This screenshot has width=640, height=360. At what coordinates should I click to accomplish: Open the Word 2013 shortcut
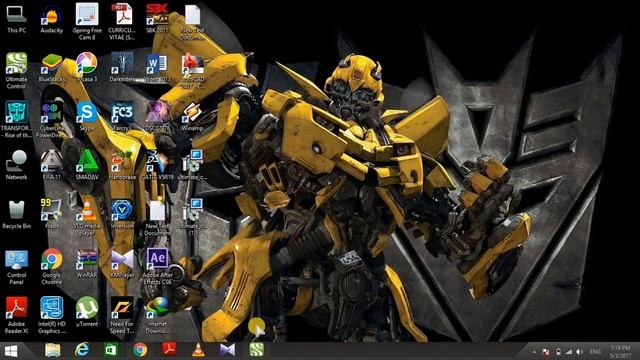coord(157,68)
